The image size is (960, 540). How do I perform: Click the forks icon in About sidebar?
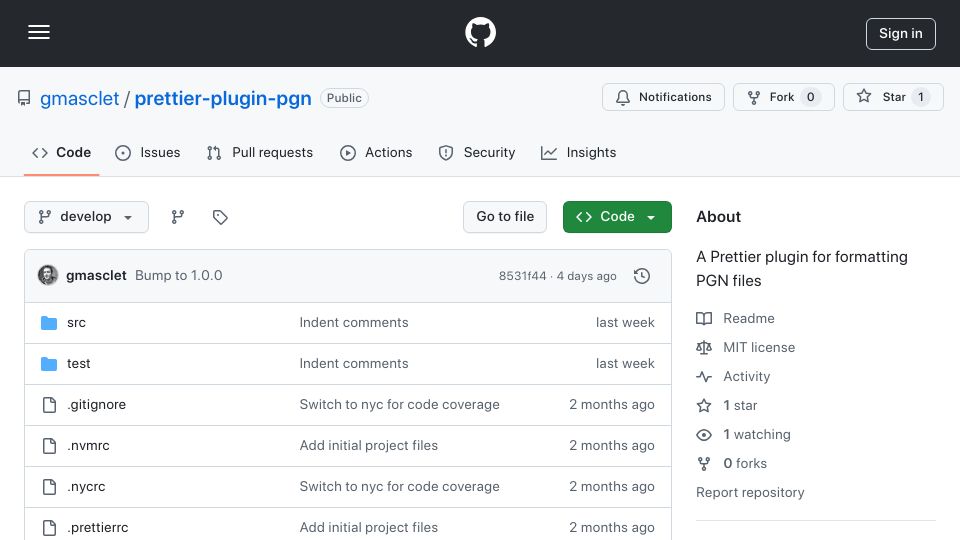click(x=704, y=463)
